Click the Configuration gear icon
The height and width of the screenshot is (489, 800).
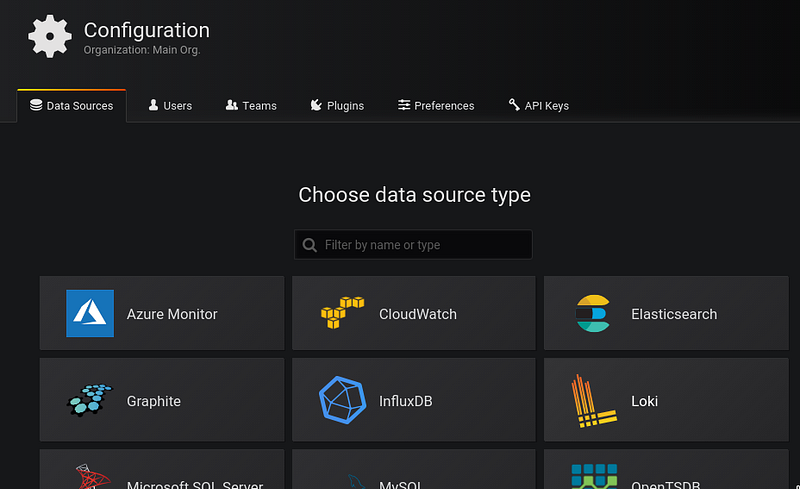50,36
